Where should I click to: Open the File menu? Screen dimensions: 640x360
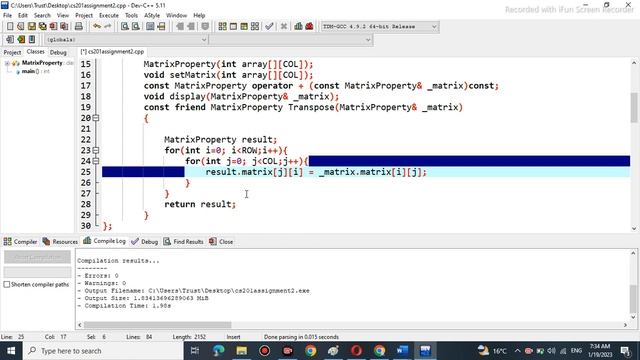tap(7, 16)
